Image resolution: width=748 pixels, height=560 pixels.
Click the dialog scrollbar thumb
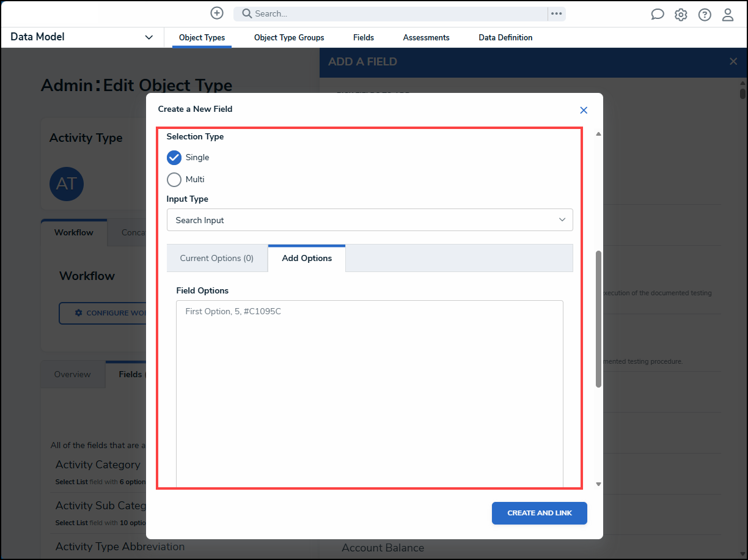599,319
